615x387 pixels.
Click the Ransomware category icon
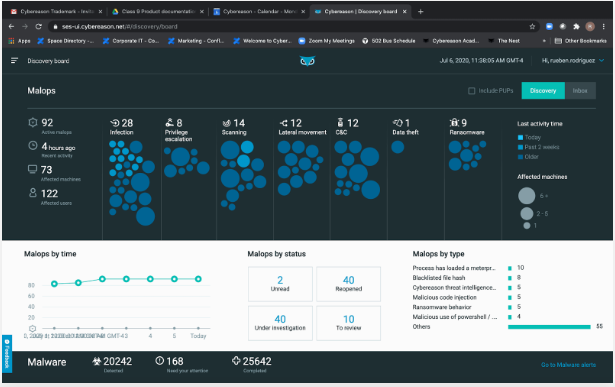tap(454, 123)
